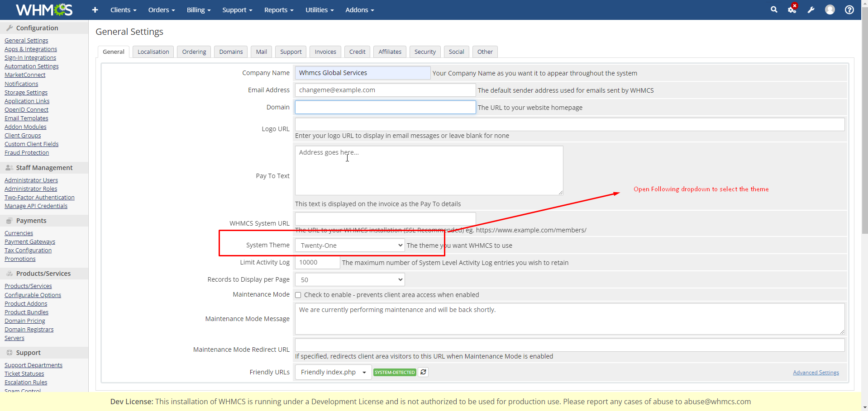This screenshot has width=868, height=411.
Task: Click the WHMCS logo
Action: (44, 10)
